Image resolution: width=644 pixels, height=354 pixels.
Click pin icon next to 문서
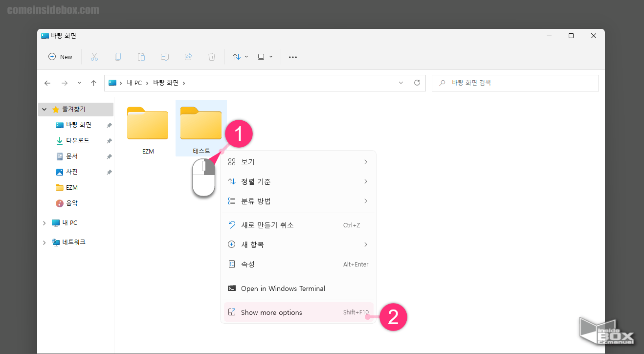tap(110, 156)
